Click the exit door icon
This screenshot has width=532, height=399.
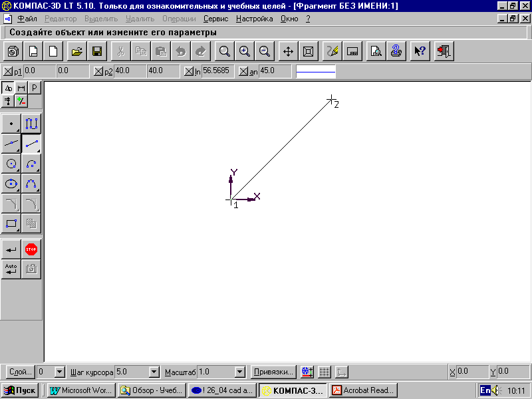[444, 51]
